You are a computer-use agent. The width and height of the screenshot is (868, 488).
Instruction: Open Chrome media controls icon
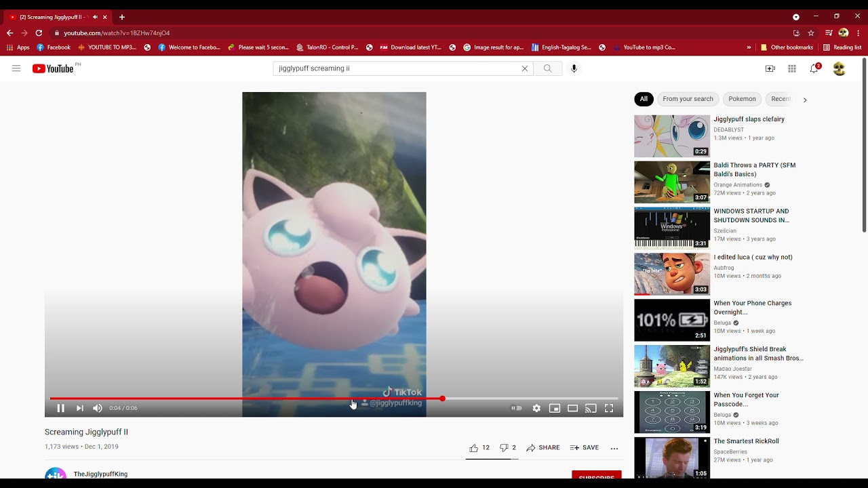point(829,33)
